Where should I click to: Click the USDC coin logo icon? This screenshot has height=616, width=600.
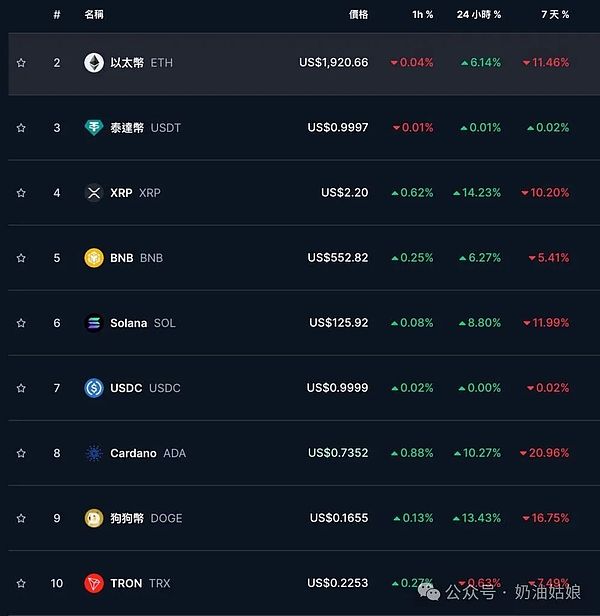tap(94, 388)
